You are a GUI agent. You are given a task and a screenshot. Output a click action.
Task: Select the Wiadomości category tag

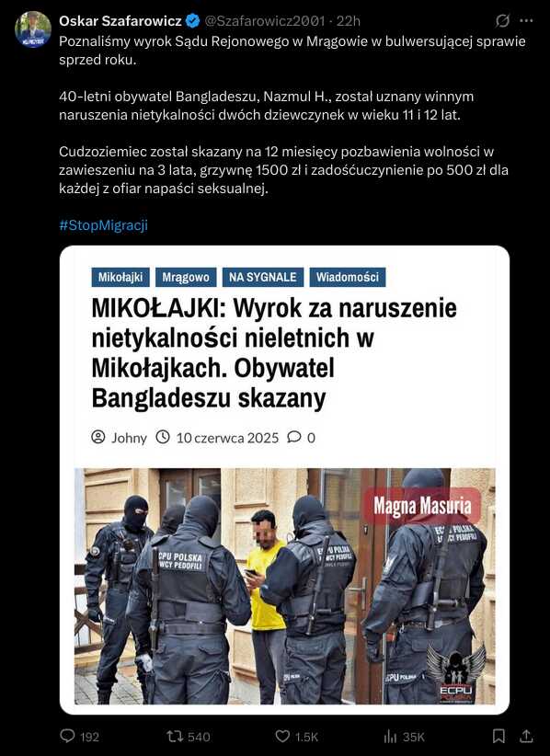[348, 277]
